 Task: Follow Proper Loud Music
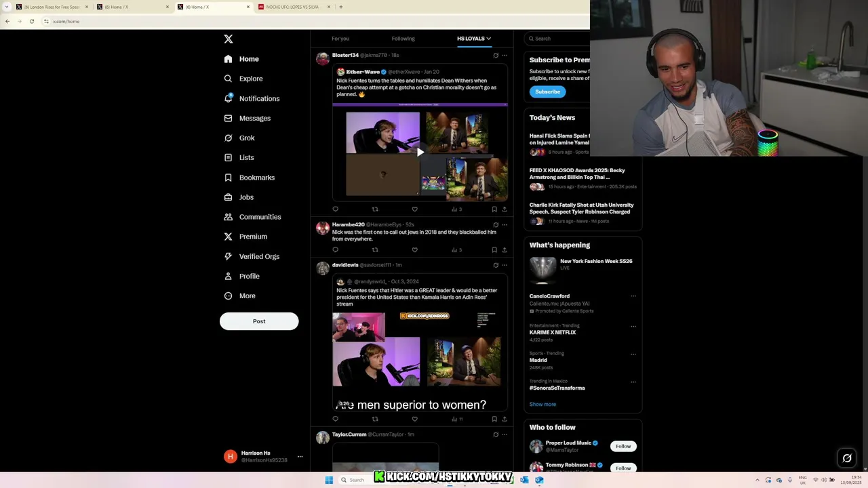(623, 446)
